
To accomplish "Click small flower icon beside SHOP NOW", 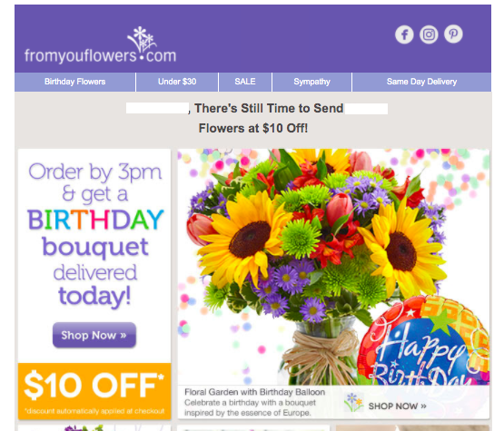I will click(x=353, y=402).
